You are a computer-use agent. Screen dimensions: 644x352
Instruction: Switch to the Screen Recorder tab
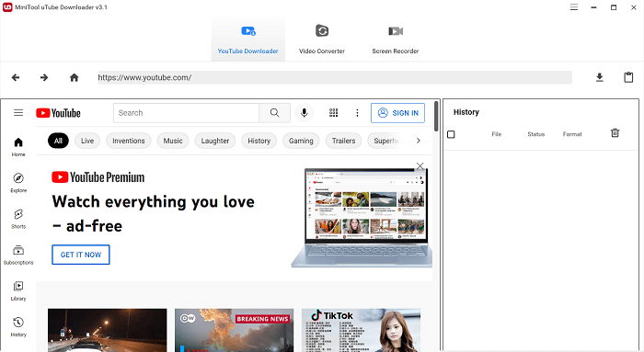point(395,40)
